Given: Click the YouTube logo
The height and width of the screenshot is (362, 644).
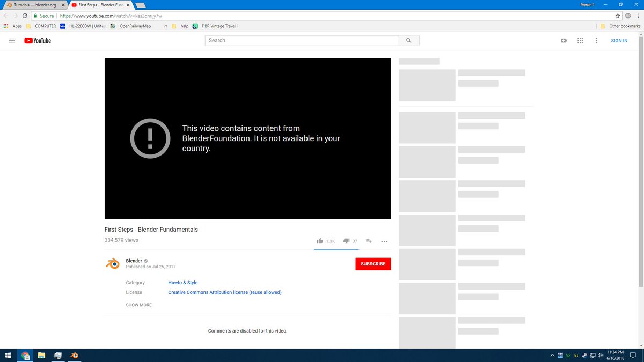Looking at the screenshot, I should click(38, 40).
